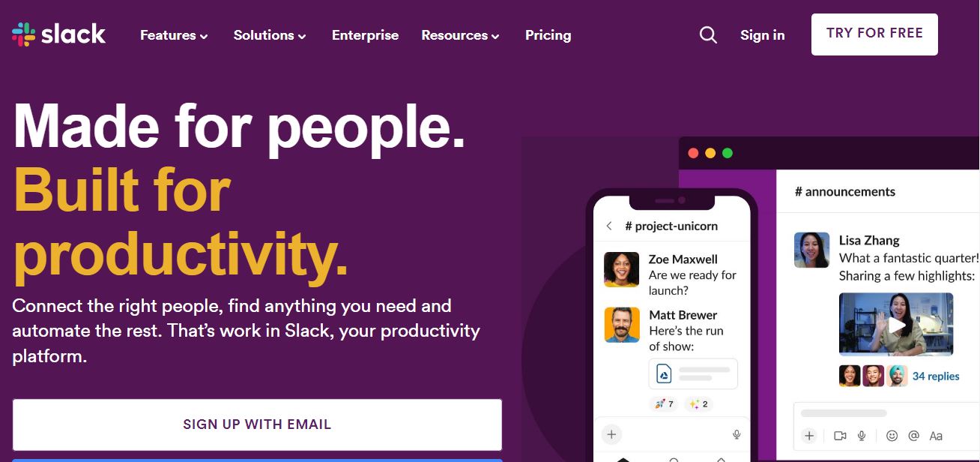Viewport: 980px width, 462px height.
Task: Click the phone mockup microphone icon
Action: pyautogui.click(x=736, y=434)
